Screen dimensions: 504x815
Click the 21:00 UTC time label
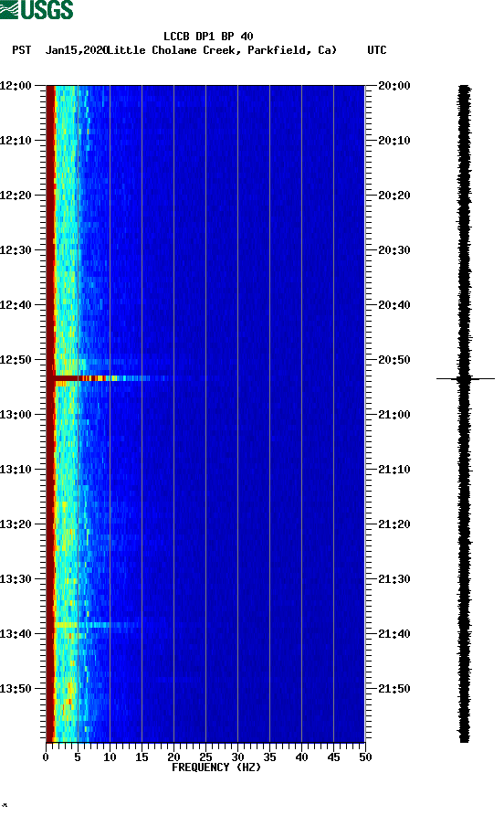point(394,415)
